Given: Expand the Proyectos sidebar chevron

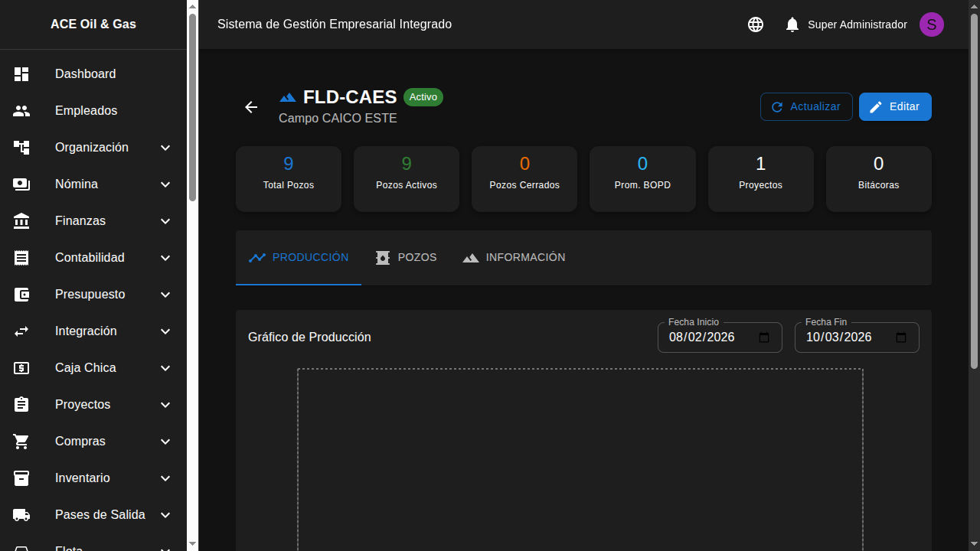Looking at the screenshot, I should pos(165,405).
